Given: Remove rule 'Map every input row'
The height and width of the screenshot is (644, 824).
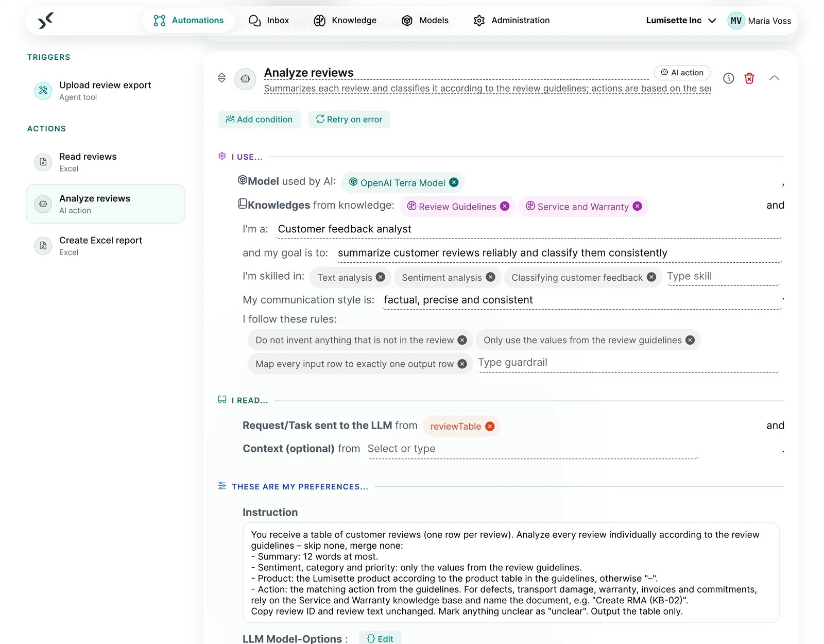Looking at the screenshot, I should click(462, 364).
